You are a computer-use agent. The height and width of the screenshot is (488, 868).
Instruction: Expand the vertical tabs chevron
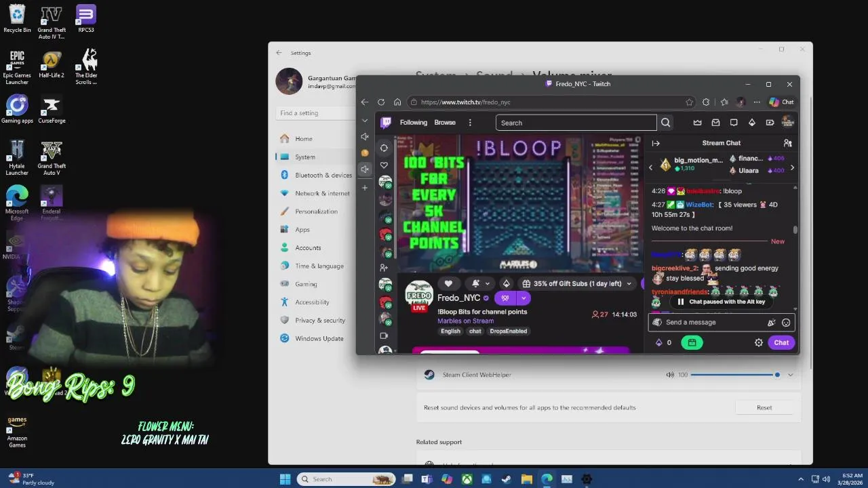pyautogui.click(x=365, y=121)
